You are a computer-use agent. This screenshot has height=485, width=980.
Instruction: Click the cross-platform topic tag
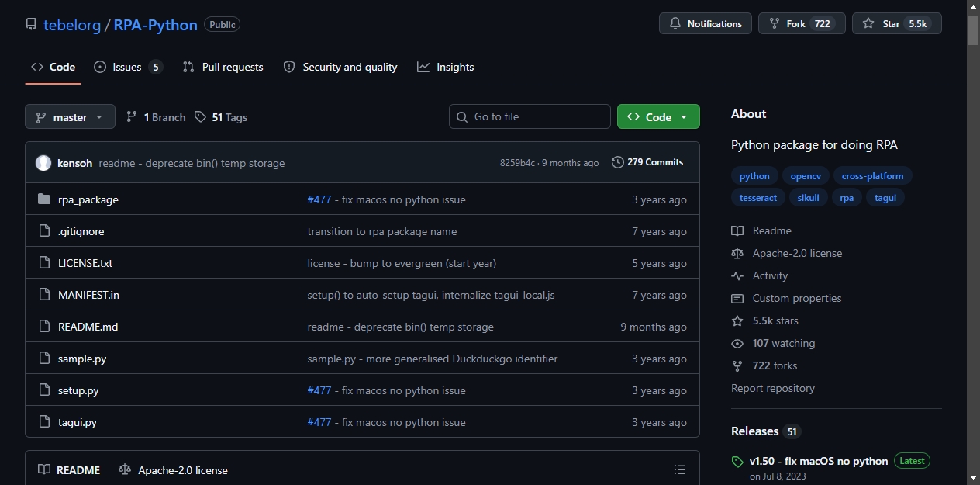click(x=872, y=176)
